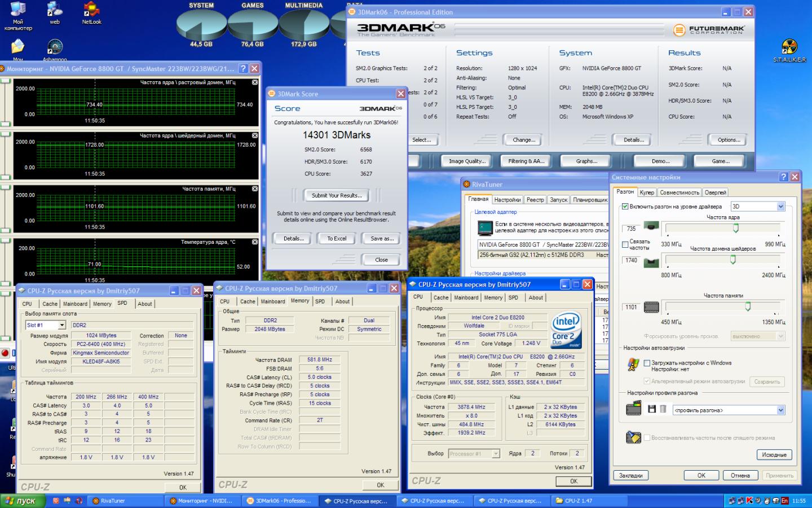Click the overclocking profile film-strip icon
812x508 pixels.
[x=634, y=408]
